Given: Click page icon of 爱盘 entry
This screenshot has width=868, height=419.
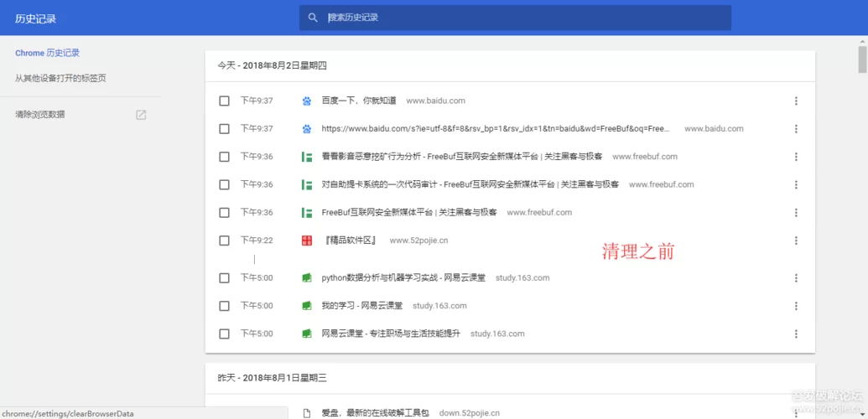Looking at the screenshot, I should pos(307,413).
